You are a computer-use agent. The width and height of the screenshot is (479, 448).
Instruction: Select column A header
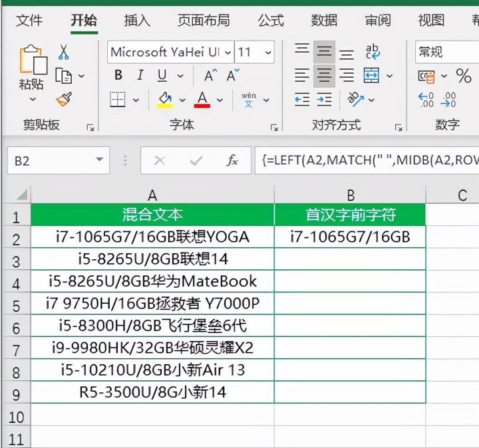click(152, 195)
